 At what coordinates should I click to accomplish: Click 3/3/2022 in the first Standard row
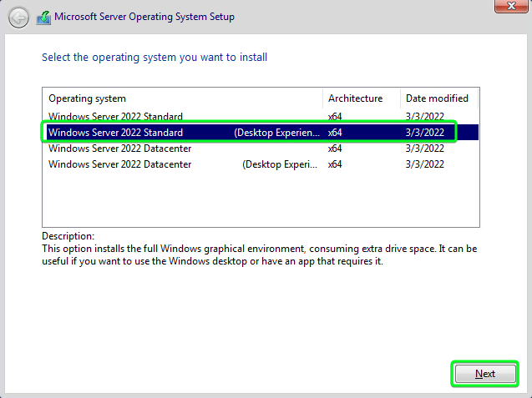tap(425, 117)
